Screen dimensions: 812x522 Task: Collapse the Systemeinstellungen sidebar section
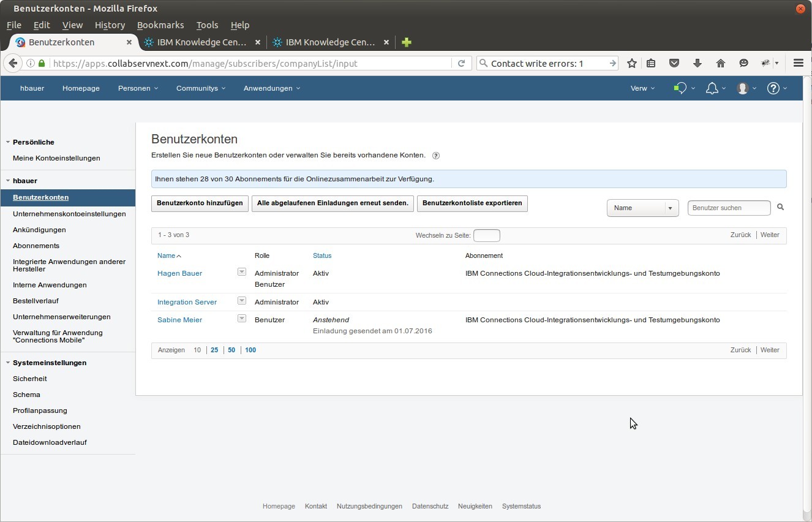click(8, 363)
